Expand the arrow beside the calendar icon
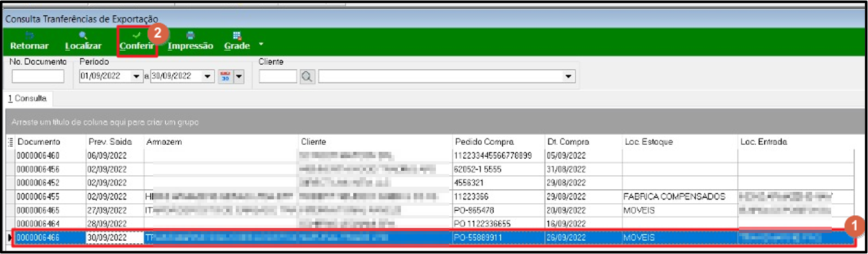The height and width of the screenshot is (254, 868). coord(239,76)
